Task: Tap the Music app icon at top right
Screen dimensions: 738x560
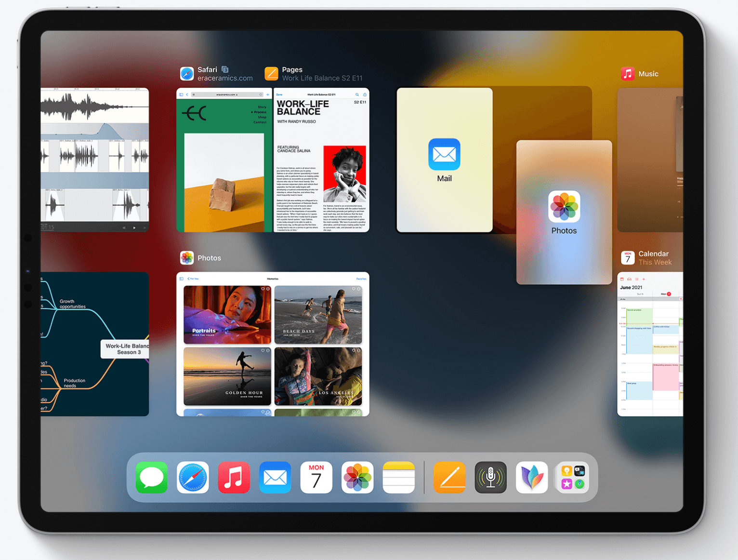Action: click(x=628, y=74)
